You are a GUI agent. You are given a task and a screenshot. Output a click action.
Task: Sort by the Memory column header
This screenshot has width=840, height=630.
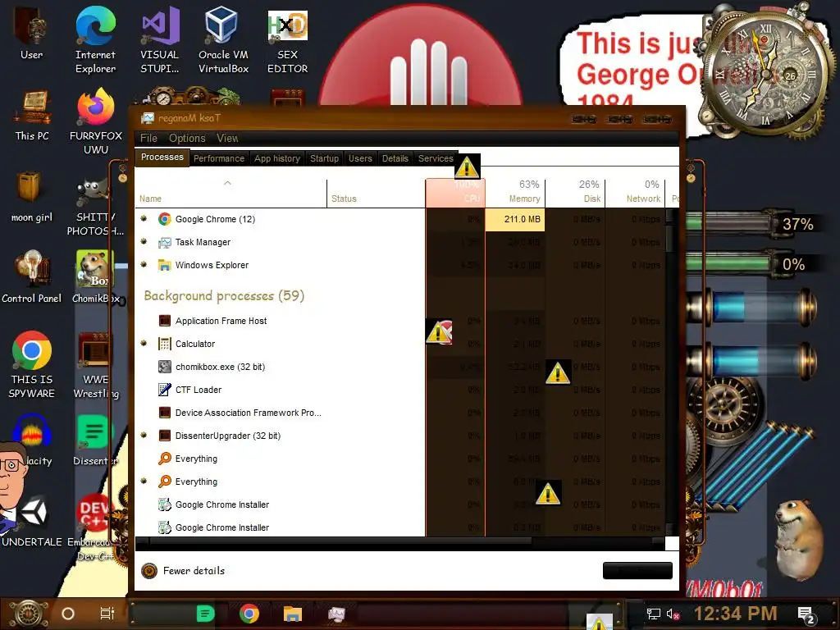(x=515, y=194)
